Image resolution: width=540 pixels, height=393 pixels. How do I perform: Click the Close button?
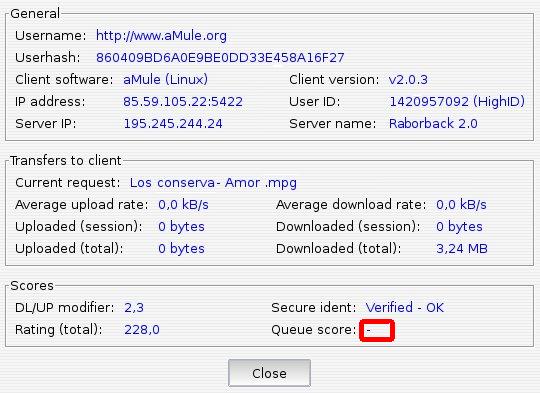click(269, 373)
